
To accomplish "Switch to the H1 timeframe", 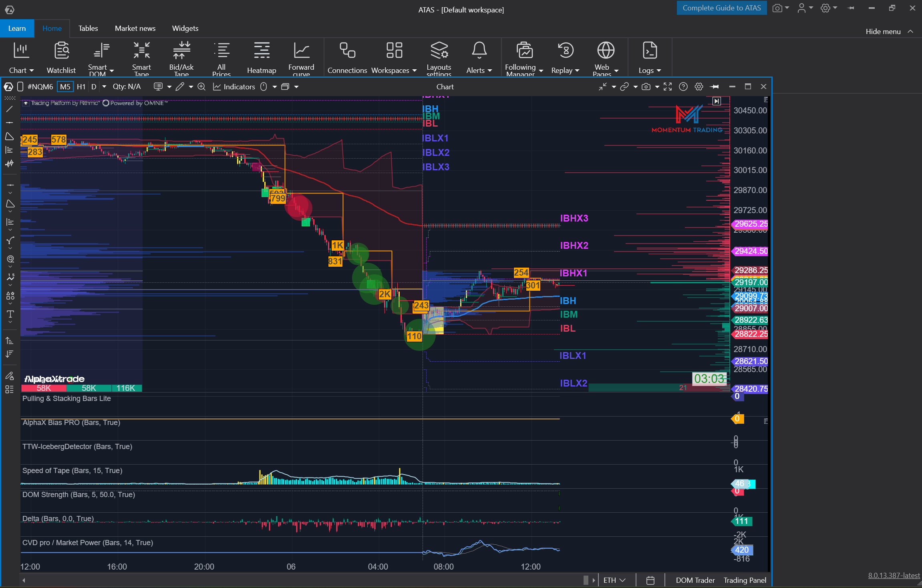I will (81, 87).
